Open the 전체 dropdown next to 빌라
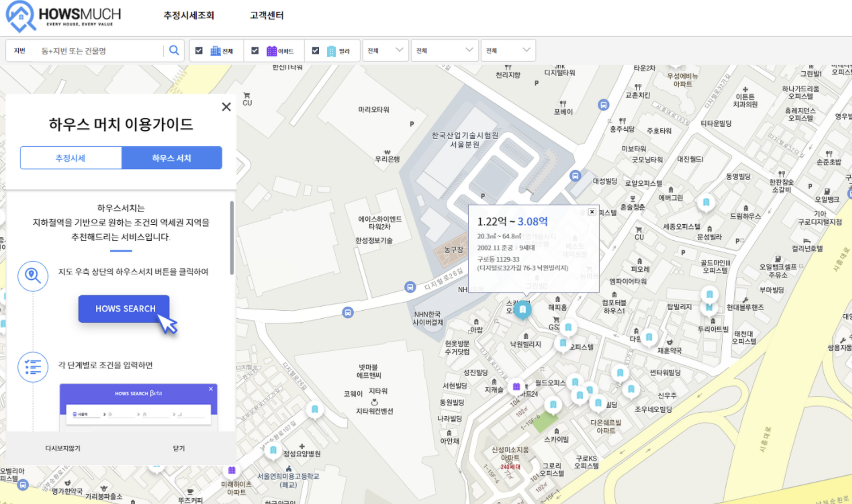Screen dimensions: 852x504 [x=385, y=51]
